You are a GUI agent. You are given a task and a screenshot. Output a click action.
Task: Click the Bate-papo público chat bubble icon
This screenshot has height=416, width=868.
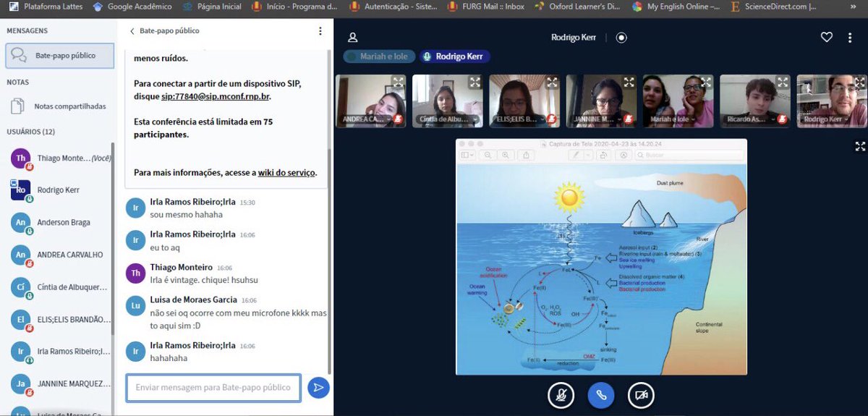20,55
